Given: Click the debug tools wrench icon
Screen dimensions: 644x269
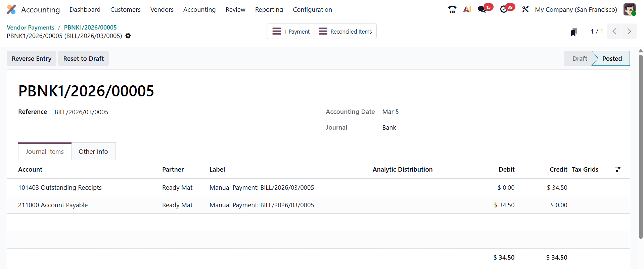Looking at the screenshot, I should pyautogui.click(x=525, y=9).
